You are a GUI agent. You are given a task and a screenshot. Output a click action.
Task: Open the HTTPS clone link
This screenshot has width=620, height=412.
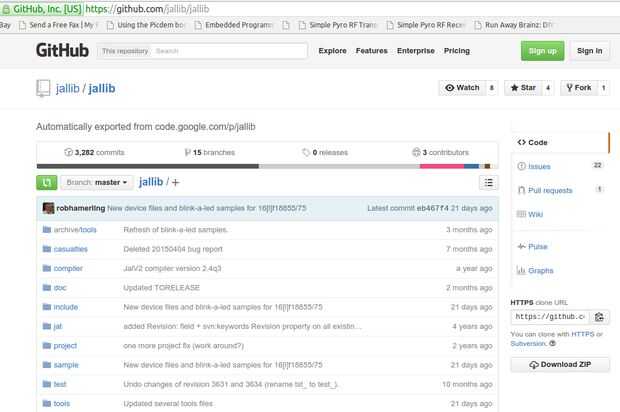582,334
